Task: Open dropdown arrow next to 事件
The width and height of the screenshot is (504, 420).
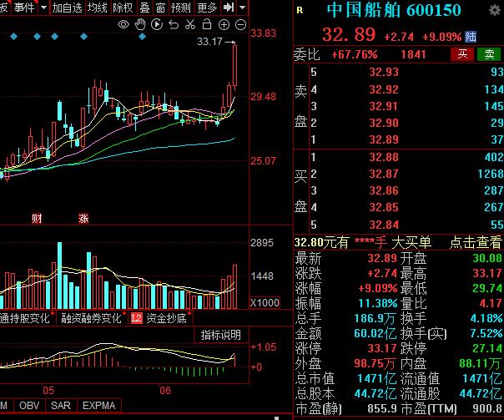Action: 43,7
